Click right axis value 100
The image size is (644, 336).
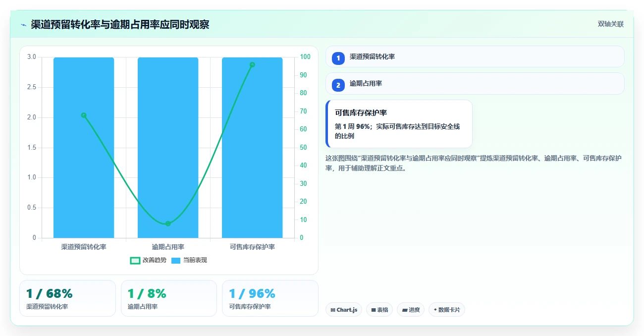click(305, 57)
